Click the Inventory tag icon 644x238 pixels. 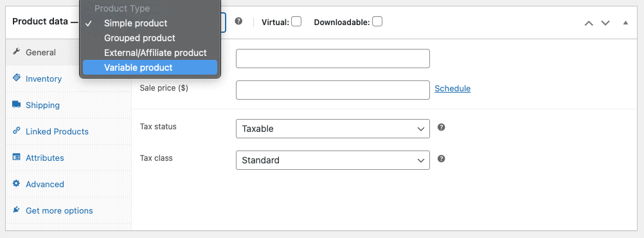click(17, 78)
